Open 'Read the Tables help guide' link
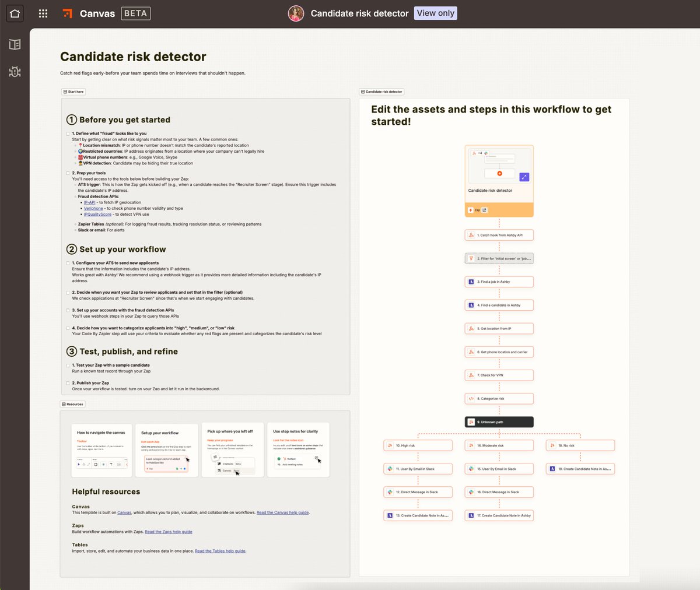The height and width of the screenshot is (590, 700). click(x=220, y=551)
